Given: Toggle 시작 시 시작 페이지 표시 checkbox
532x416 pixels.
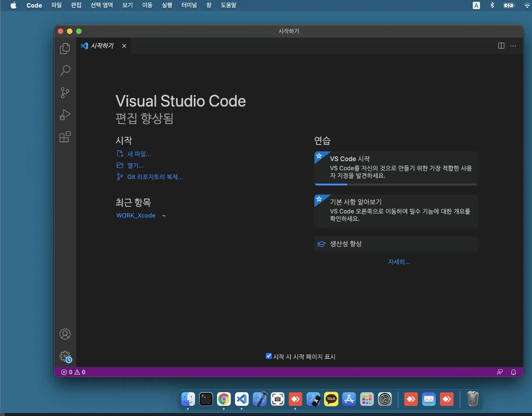Looking at the screenshot, I should [x=269, y=356].
